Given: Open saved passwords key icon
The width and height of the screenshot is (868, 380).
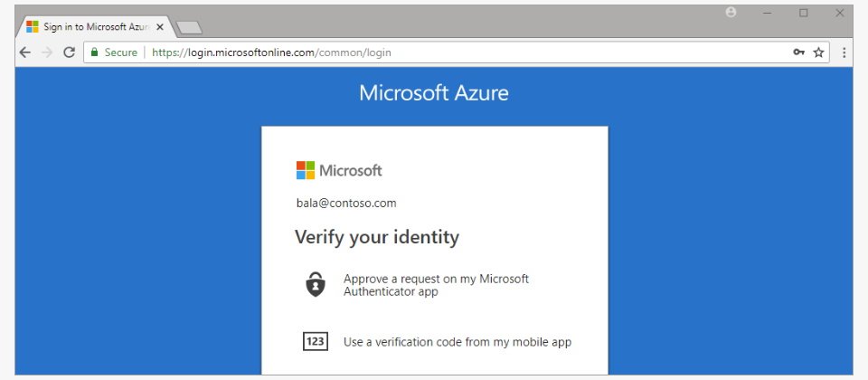Looking at the screenshot, I should pyautogui.click(x=798, y=52).
